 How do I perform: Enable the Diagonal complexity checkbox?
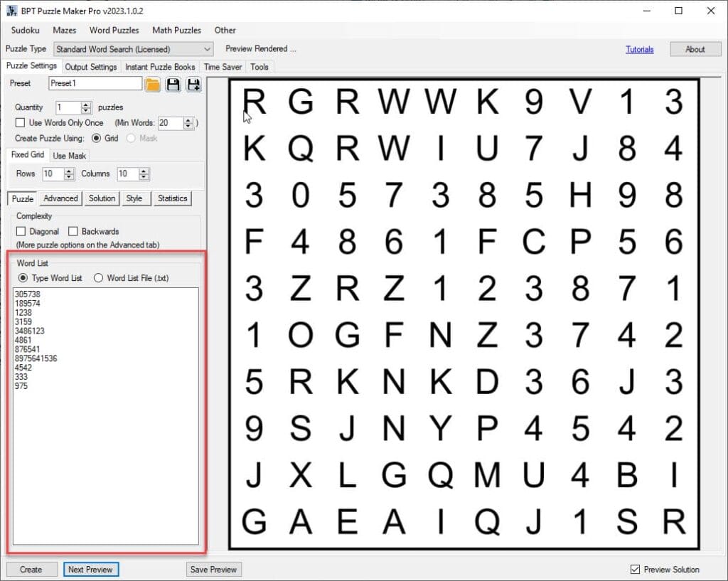[x=21, y=232]
